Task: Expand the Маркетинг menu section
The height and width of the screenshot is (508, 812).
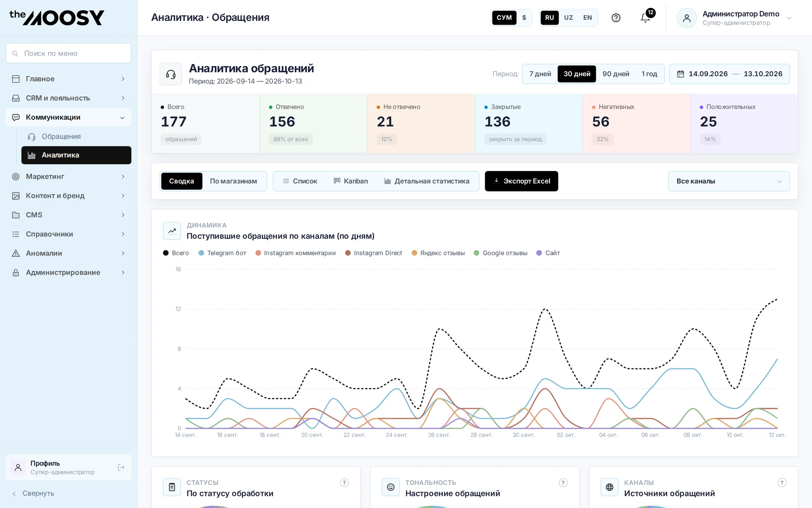Action: click(68, 176)
